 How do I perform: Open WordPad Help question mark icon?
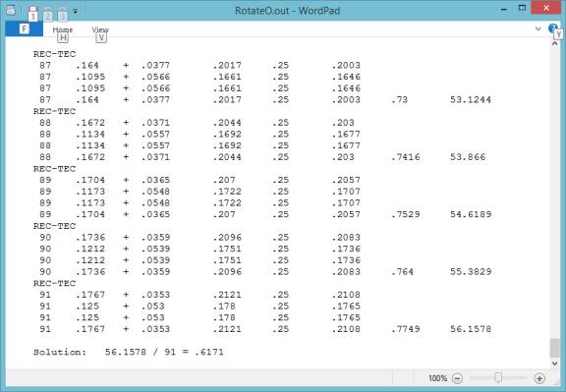[x=552, y=28]
